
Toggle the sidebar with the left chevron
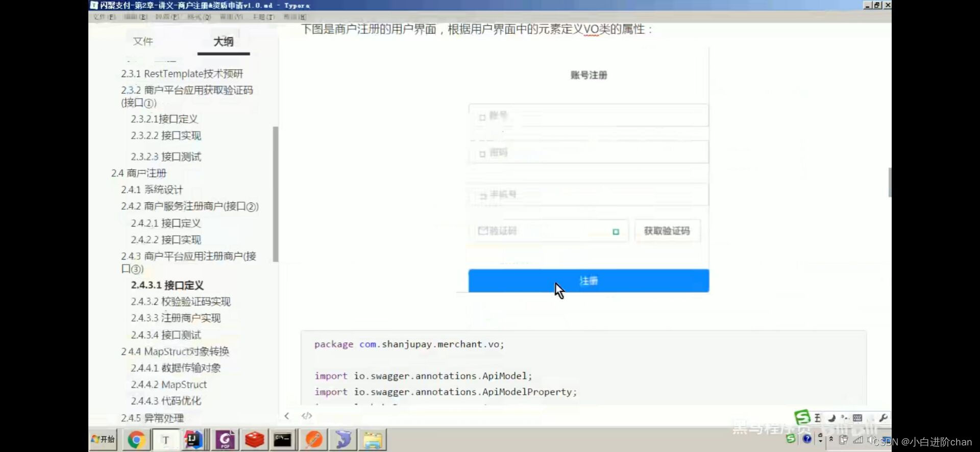[x=287, y=416]
